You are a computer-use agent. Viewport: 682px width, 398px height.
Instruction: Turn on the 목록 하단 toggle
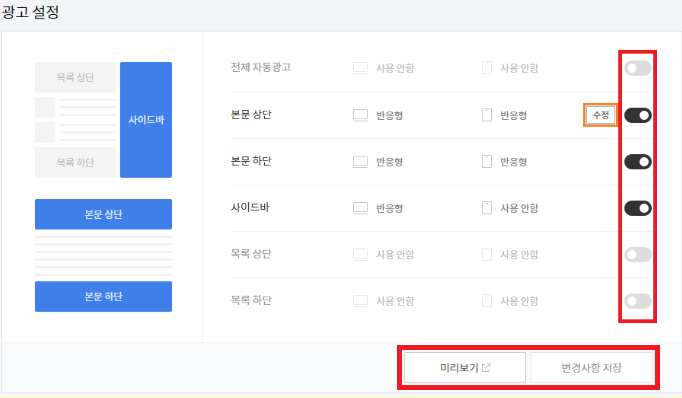click(x=638, y=301)
